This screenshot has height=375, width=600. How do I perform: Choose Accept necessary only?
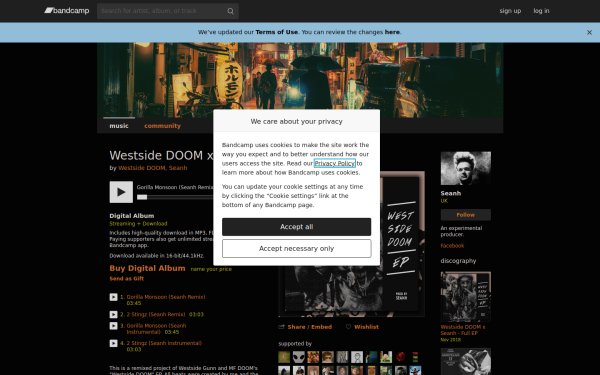[297, 248]
